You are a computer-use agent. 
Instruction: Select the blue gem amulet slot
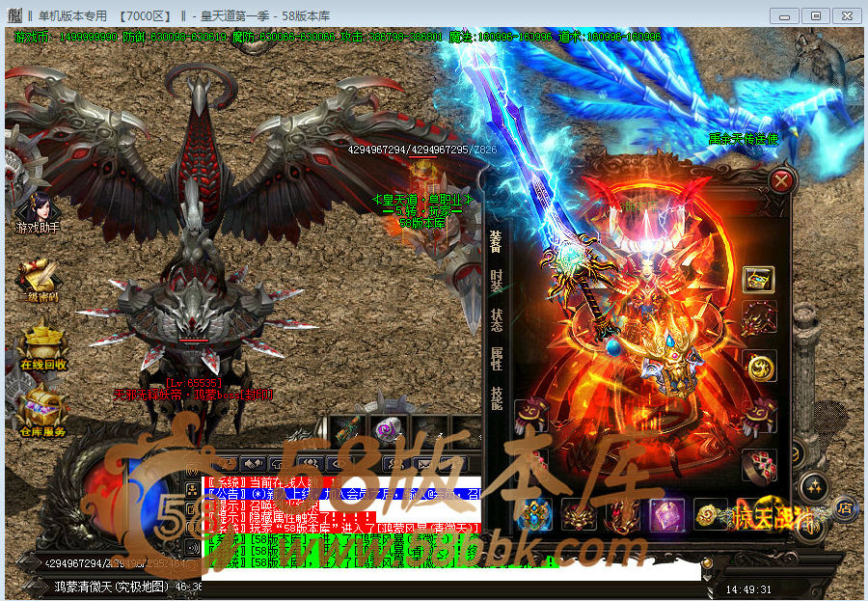(x=533, y=514)
